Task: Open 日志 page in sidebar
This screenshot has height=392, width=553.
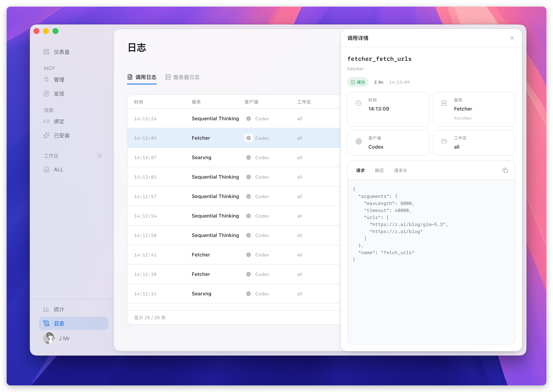Action: click(x=74, y=323)
